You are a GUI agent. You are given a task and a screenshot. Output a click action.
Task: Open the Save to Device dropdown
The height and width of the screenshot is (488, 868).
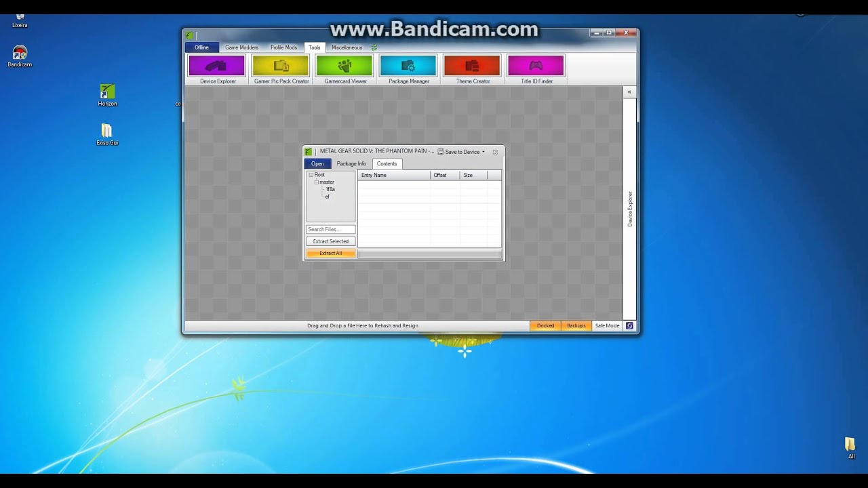pyautogui.click(x=461, y=152)
